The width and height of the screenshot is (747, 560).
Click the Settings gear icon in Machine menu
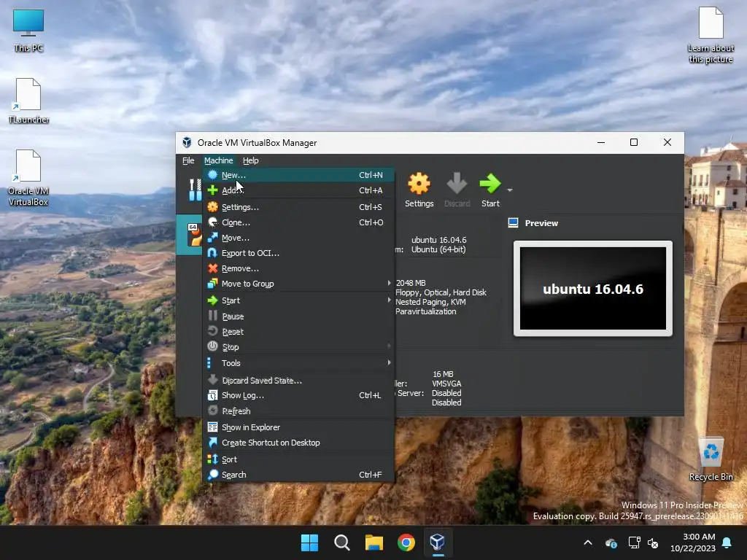coord(212,206)
